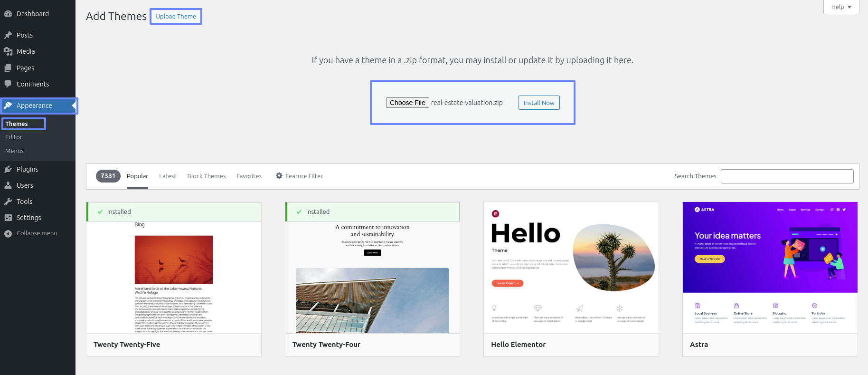Open the Feature Filter link
The image size is (868, 375).
(299, 176)
